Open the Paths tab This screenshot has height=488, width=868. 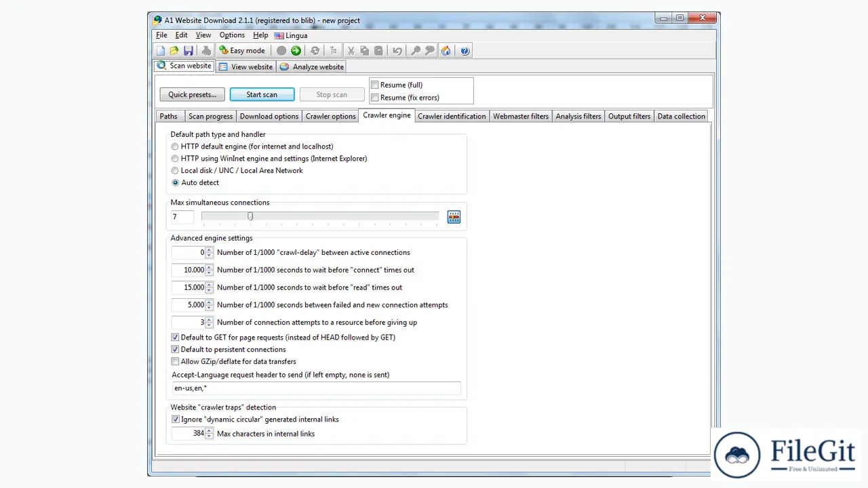[x=169, y=117]
